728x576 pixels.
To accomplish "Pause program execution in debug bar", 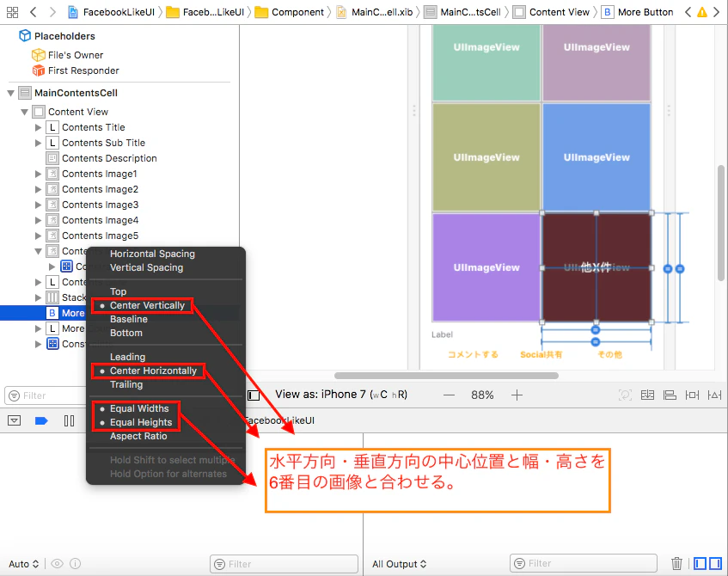I will [69, 421].
